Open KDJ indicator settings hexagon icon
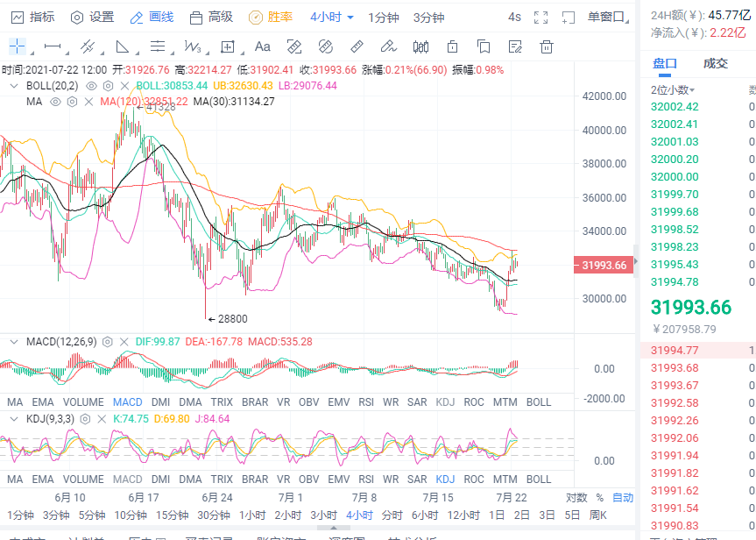 [x=85, y=419]
